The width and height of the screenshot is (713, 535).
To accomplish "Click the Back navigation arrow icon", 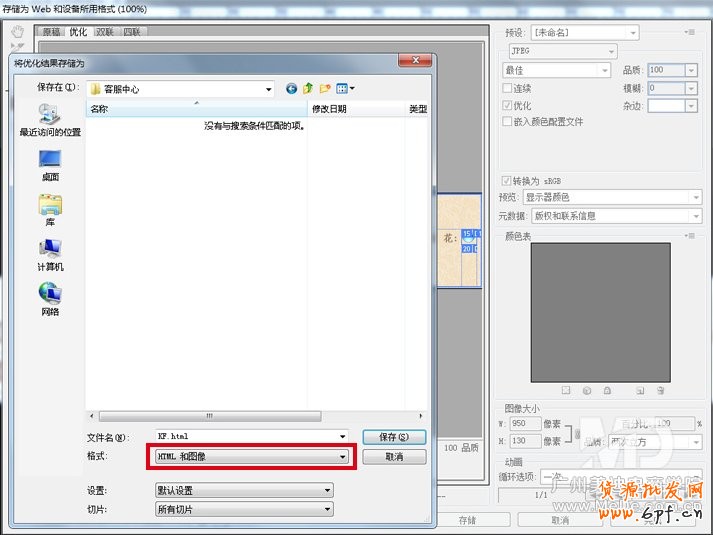I will click(292, 89).
